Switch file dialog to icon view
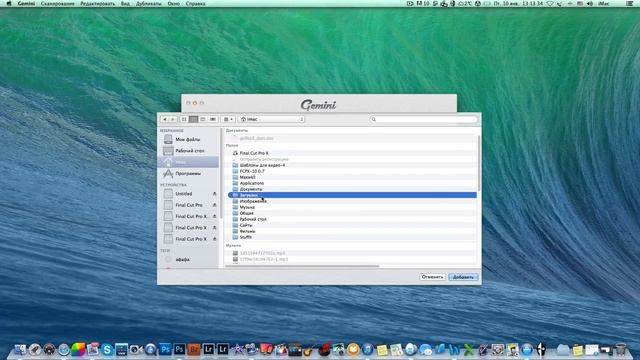Image resolution: width=640 pixels, height=360 pixels. point(184,119)
